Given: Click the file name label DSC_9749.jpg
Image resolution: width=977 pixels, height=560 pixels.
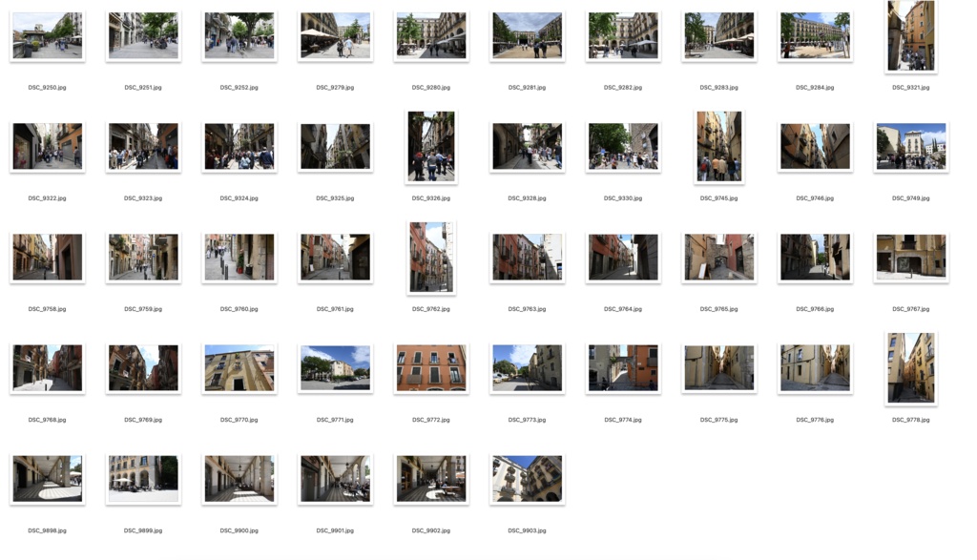Looking at the screenshot, I should 911,198.
